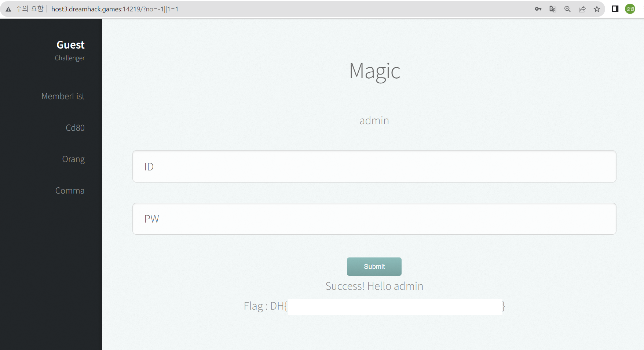The image size is (644, 350).
Task: Toggle the browser side panel icon
Action: click(615, 9)
